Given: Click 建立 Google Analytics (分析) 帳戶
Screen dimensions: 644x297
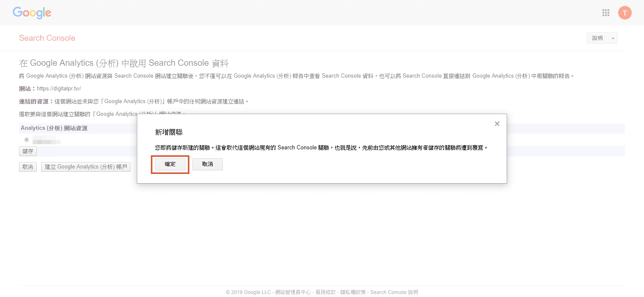Looking at the screenshot, I should tap(86, 167).
